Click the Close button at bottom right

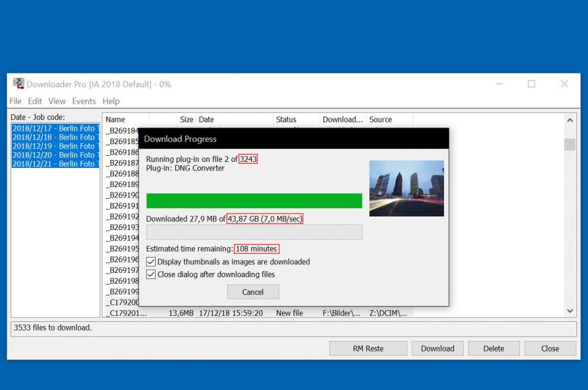click(x=550, y=349)
